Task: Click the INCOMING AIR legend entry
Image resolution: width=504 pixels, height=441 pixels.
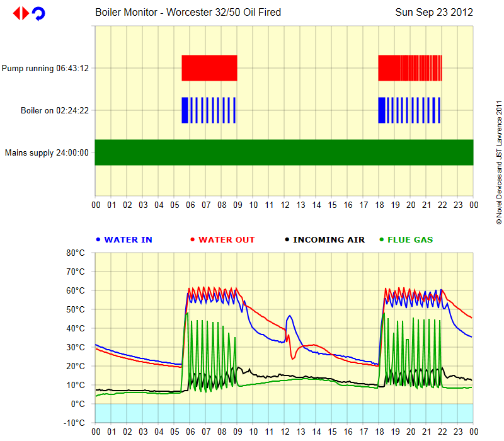Action: [324, 240]
